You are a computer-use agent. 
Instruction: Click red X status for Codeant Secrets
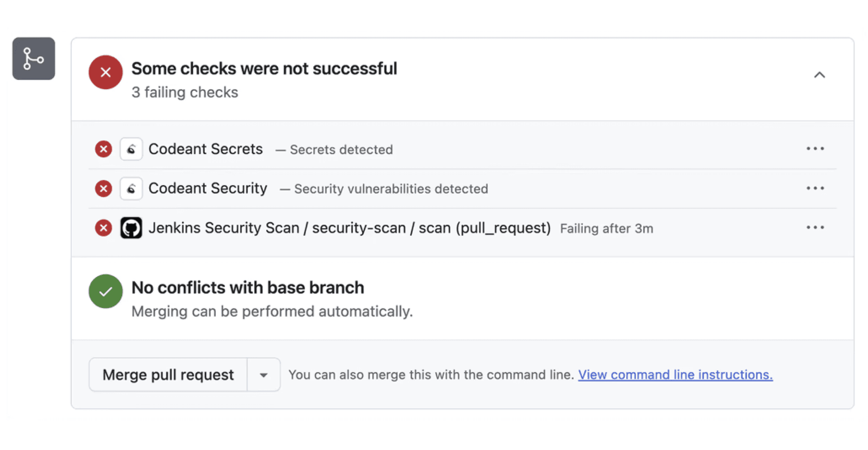(x=103, y=149)
